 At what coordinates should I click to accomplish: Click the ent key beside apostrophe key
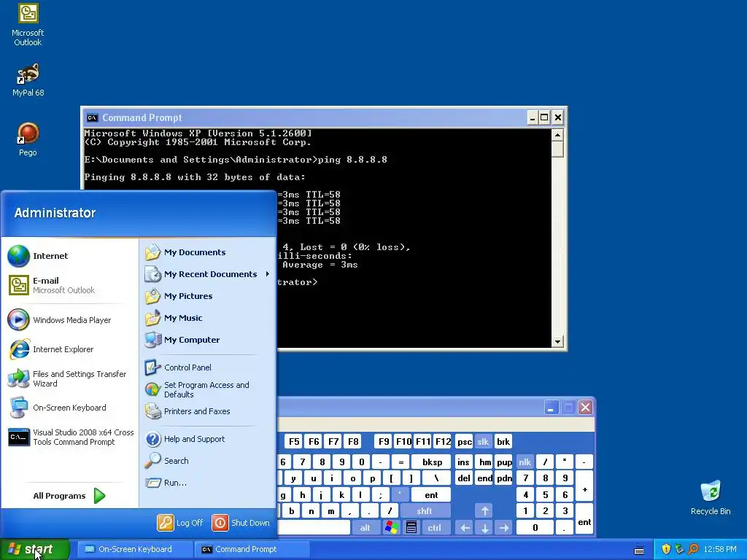click(431, 495)
